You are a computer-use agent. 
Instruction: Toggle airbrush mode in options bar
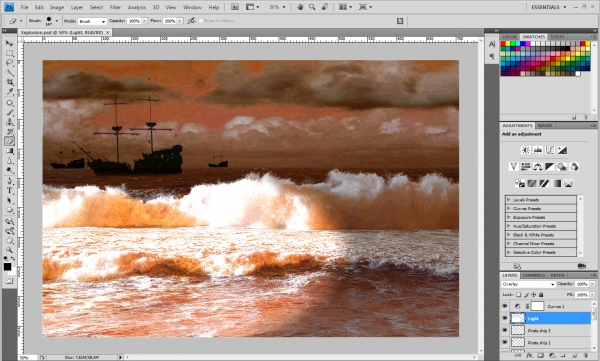[x=191, y=21]
